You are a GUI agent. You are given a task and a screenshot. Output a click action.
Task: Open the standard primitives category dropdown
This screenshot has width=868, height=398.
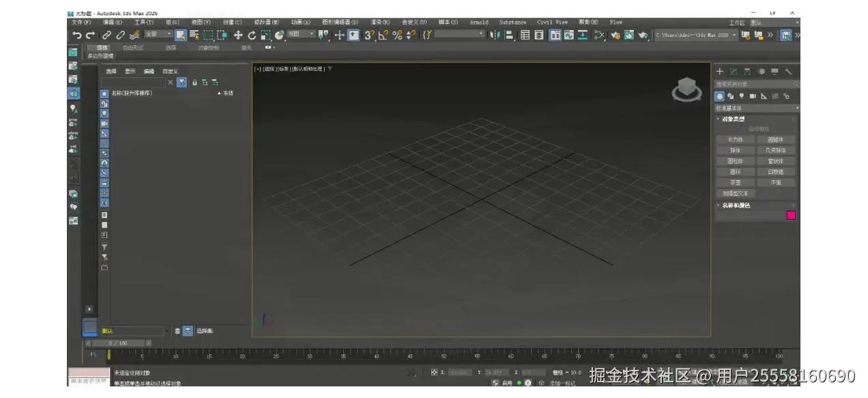757,108
